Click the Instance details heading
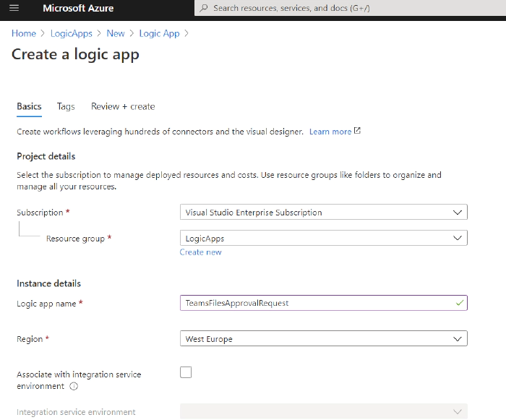 coord(48,283)
